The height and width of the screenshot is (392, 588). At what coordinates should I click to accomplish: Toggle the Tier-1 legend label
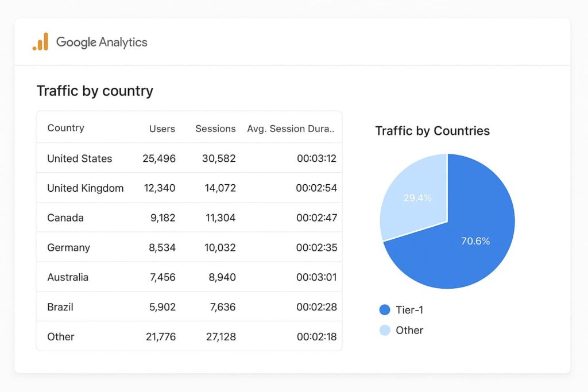[409, 310]
